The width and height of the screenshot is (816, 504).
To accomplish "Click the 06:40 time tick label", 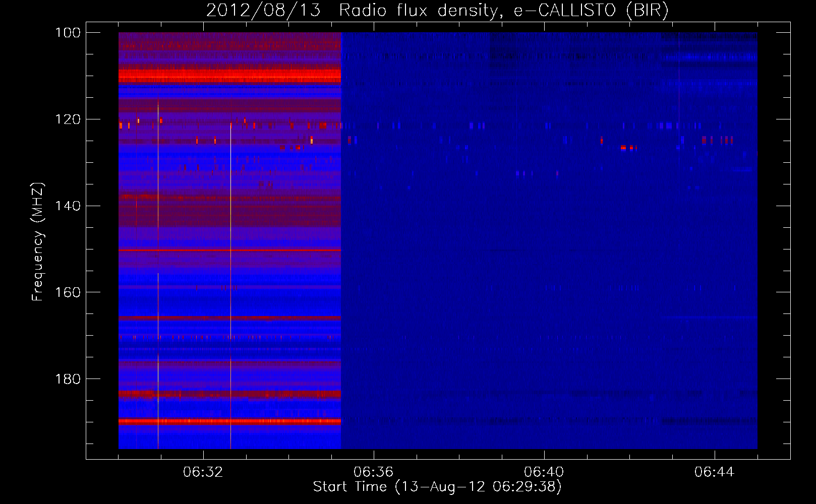I will [544, 472].
